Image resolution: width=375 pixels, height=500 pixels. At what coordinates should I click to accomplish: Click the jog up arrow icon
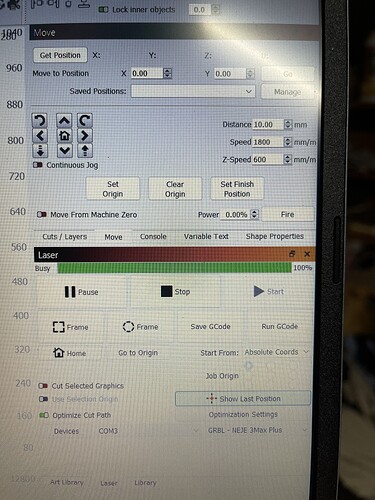(x=64, y=120)
